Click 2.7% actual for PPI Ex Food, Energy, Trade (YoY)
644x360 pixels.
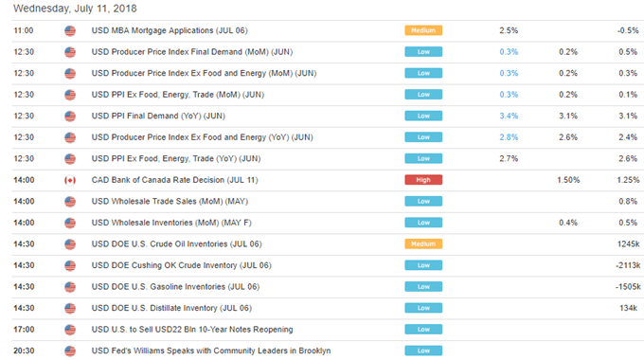(509, 158)
